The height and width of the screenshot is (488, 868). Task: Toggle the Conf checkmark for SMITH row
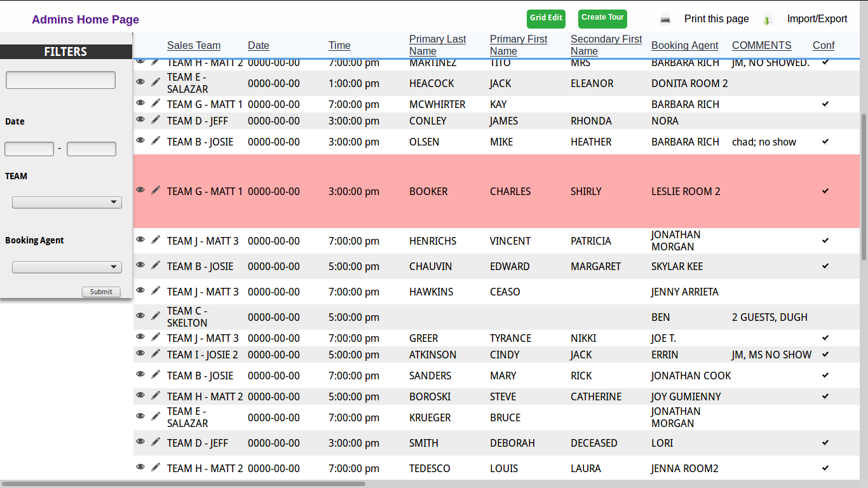click(x=825, y=442)
